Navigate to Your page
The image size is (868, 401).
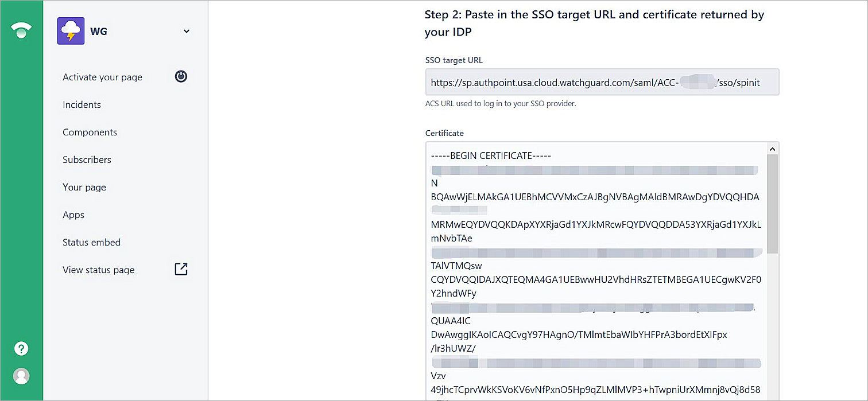click(84, 188)
